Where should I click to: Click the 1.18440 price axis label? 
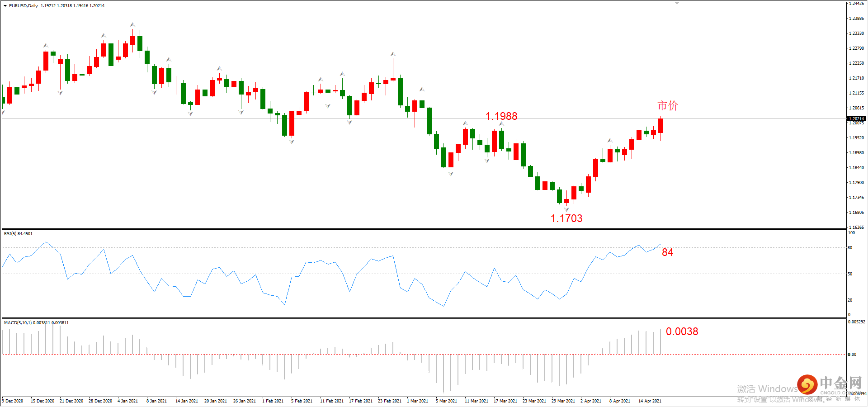(x=856, y=168)
